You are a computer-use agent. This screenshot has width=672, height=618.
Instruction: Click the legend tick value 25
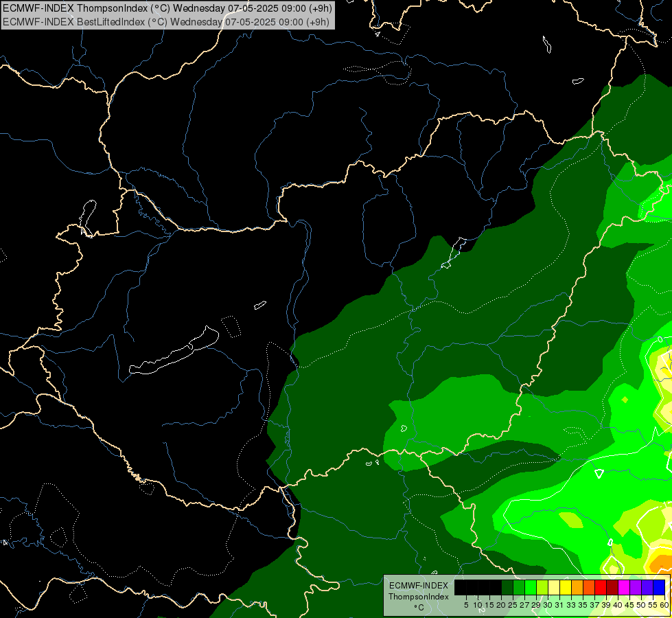click(513, 605)
